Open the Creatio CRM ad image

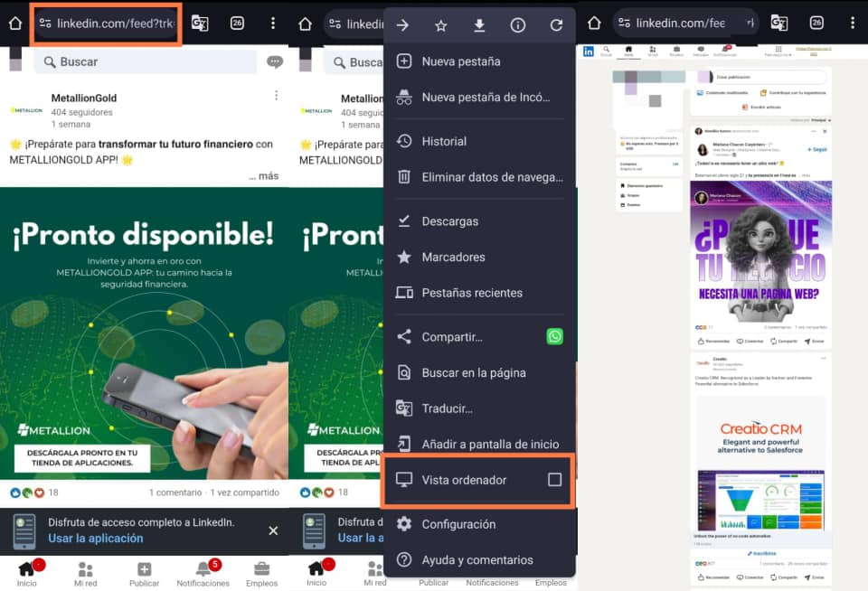tap(760, 463)
